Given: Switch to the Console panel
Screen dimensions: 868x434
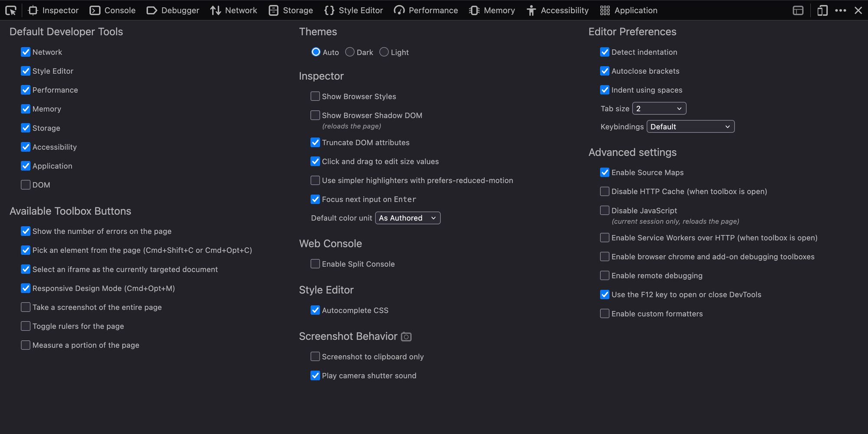Looking at the screenshot, I should pyautogui.click(x=112, y=10).
